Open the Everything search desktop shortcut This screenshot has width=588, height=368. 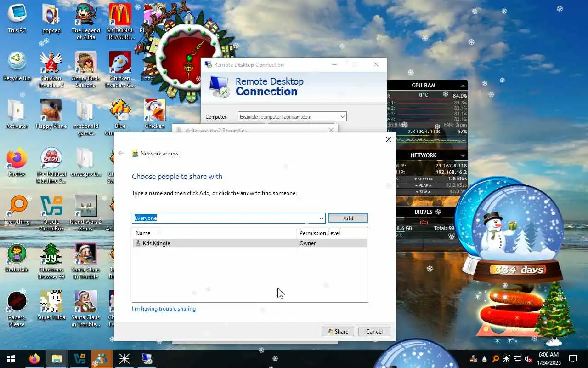[17, 210]
